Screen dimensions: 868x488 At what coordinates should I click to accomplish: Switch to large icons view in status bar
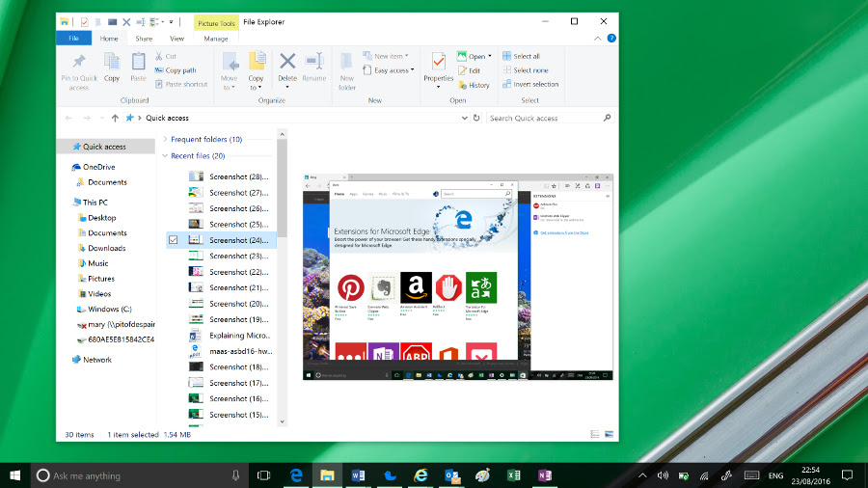click(609, 434)
